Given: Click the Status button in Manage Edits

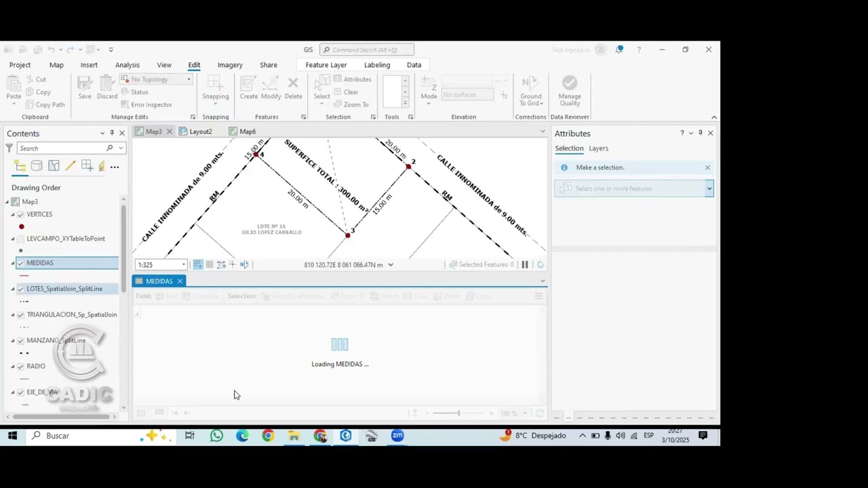Looking at the screenshot, I should click(x=135, y=92).
